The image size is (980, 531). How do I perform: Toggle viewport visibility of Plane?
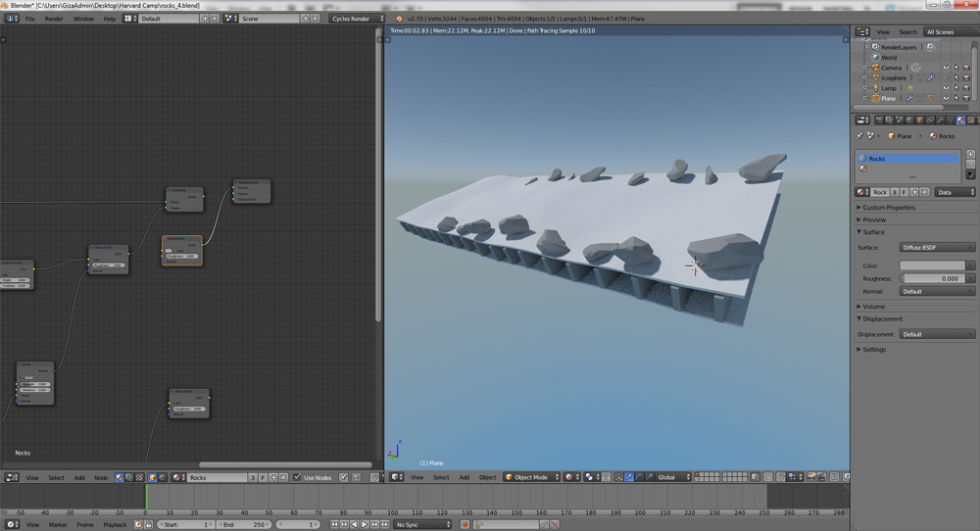pyautogui.click(x=947, y=98)
